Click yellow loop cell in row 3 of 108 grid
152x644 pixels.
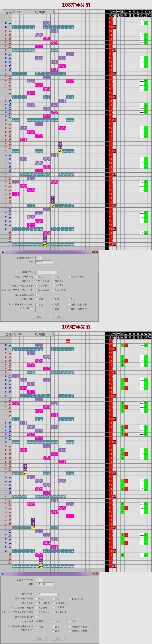(52, 205)
